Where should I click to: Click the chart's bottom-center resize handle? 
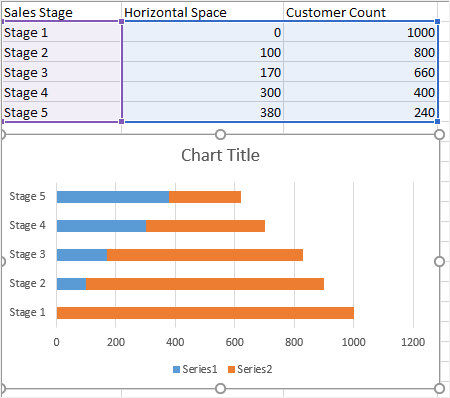click(220, 389)
